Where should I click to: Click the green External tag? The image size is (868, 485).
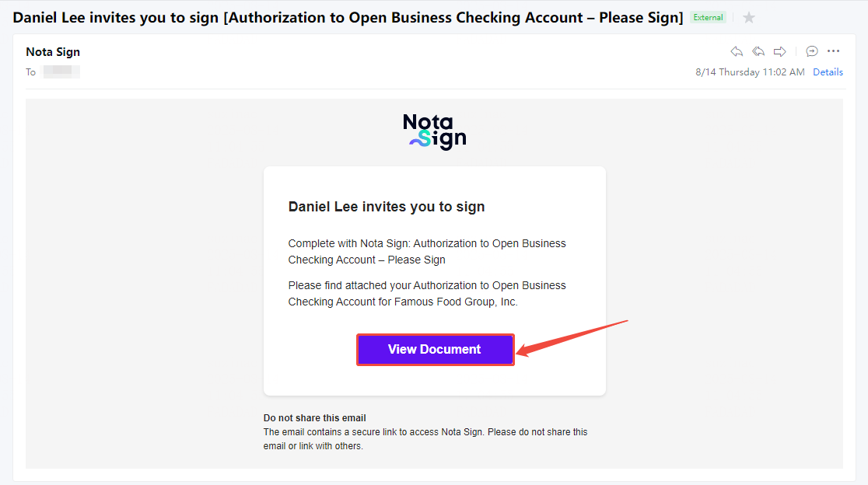point(708,18)
